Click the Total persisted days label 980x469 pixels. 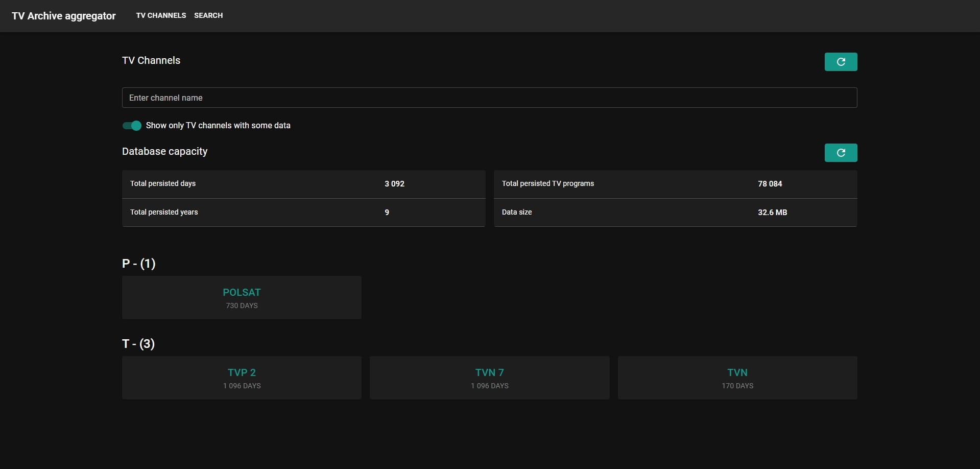click(163, 183)
